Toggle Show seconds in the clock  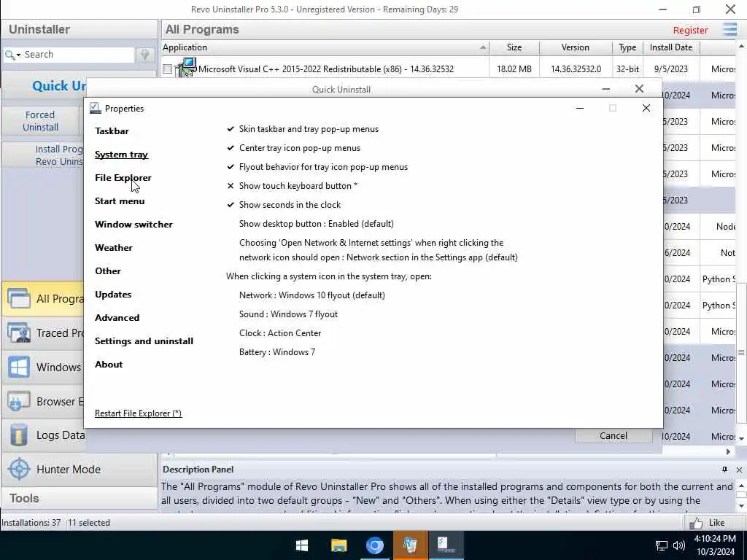tap(290, 205)
